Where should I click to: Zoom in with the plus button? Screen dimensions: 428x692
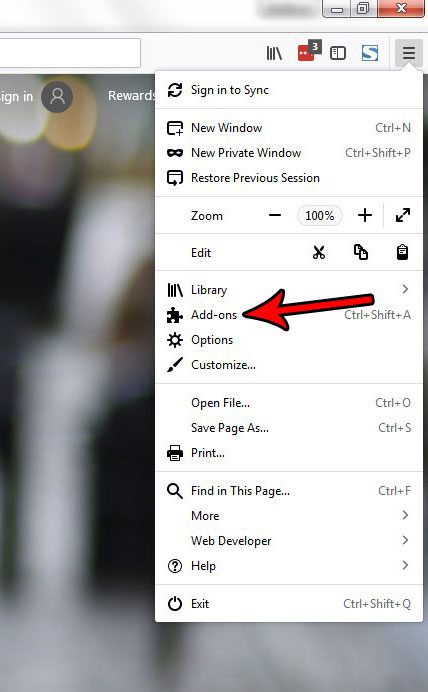pos(364,215)
